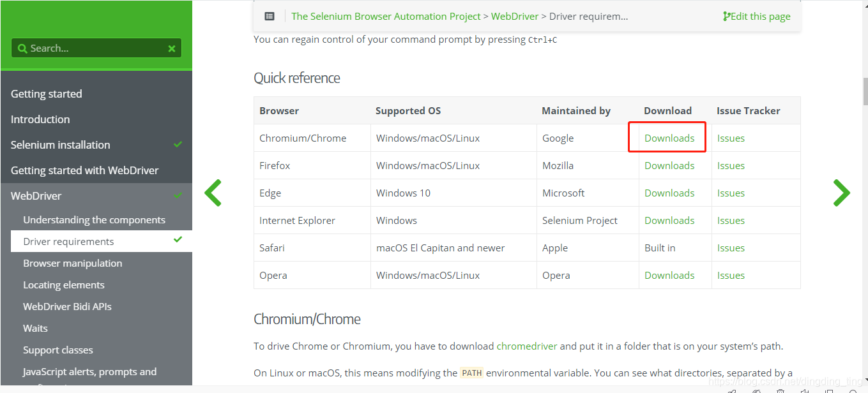This screenshot has height=393, width=868.
Task: Go to the previous page with the left arrow
Action: tap(213, 193)
